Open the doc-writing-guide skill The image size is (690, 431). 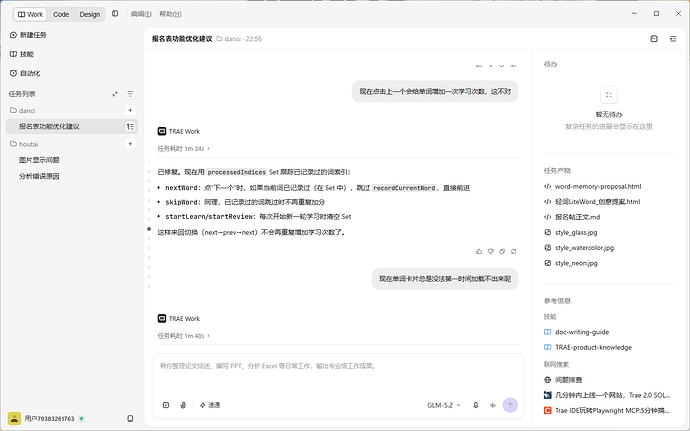tap(576, 332)
